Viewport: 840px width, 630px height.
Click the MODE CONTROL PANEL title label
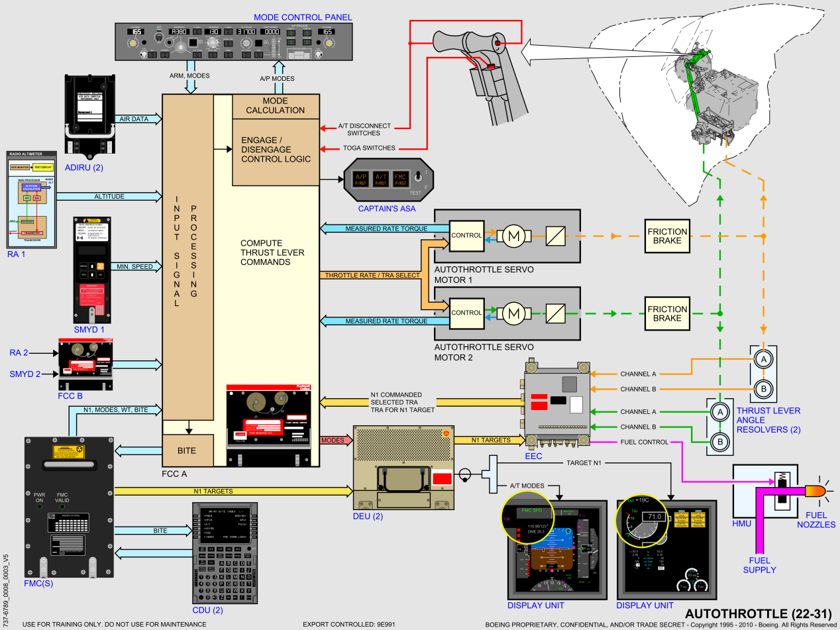(304, 16)
